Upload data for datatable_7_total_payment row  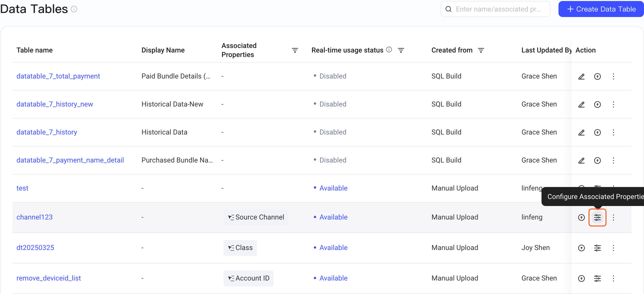[597, 76]
